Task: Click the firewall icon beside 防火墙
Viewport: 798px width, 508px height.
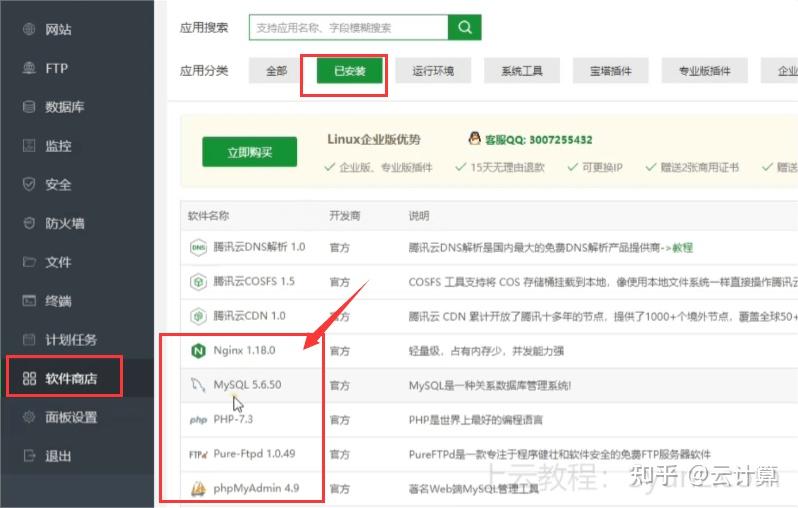Action: click(x=29, y=223)
